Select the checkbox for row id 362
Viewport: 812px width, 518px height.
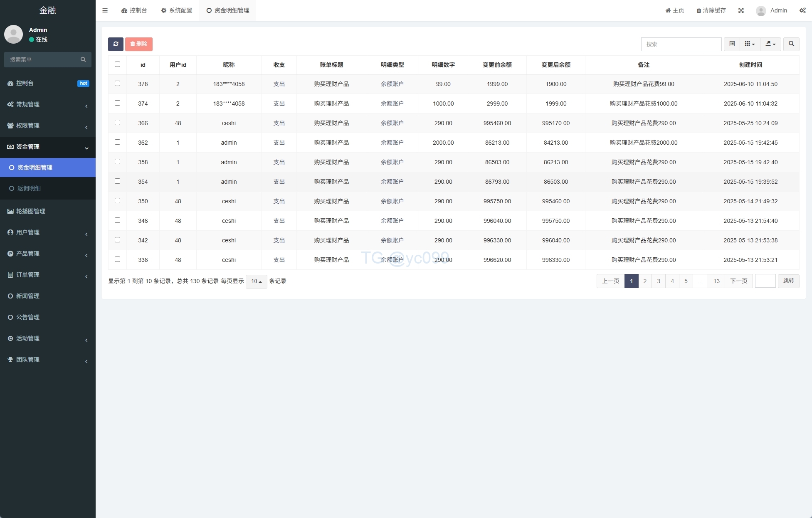click(x=117, y=142)
